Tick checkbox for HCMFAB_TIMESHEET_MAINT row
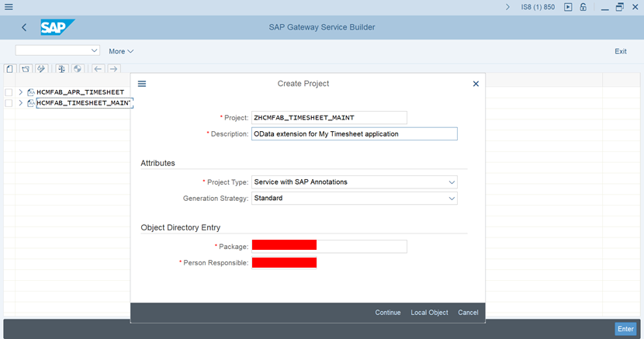The height and width of the screenshot is (339, 644). point(9,103)
